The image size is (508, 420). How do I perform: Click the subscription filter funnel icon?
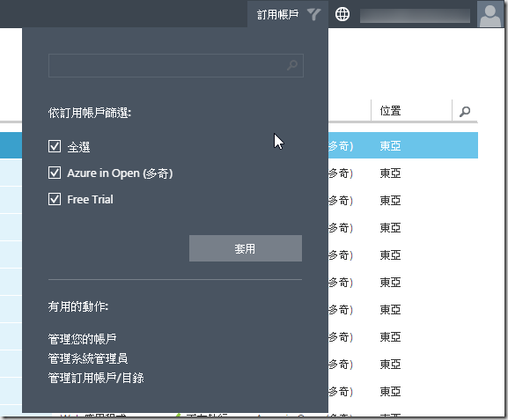pyautogui.click(x=313, y=14)
